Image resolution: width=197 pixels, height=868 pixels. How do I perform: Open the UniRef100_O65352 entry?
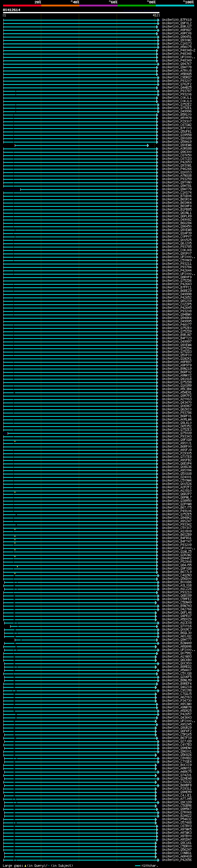(176, 426)
